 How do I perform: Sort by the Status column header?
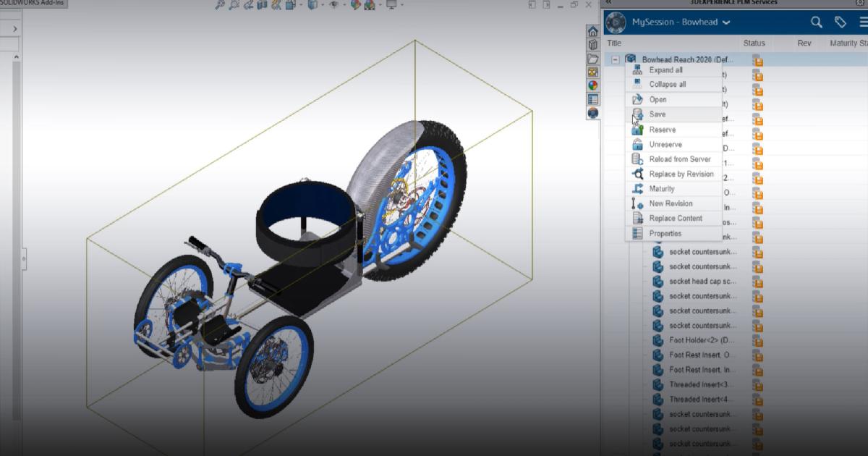point(754,43)
